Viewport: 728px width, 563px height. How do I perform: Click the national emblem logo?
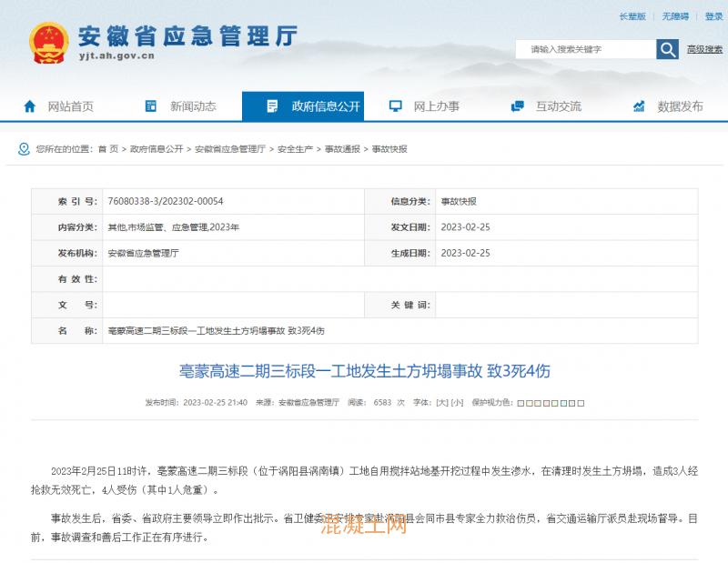[48, 43]
